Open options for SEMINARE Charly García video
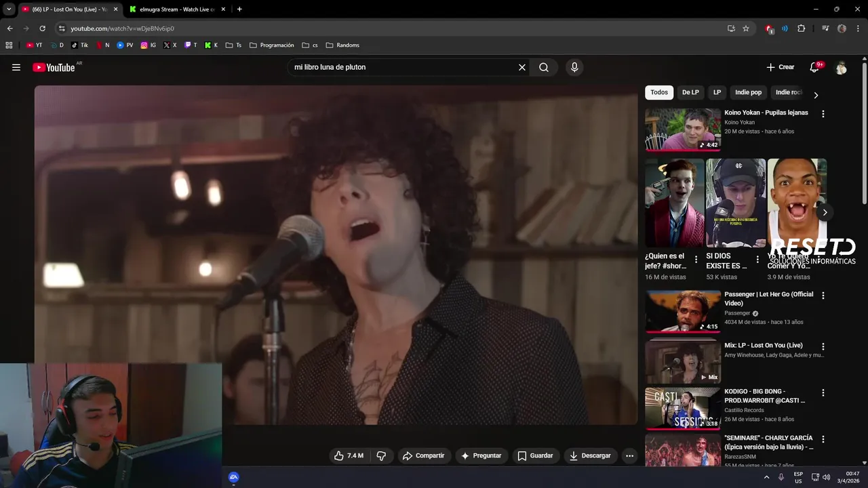 coord(823,439)
